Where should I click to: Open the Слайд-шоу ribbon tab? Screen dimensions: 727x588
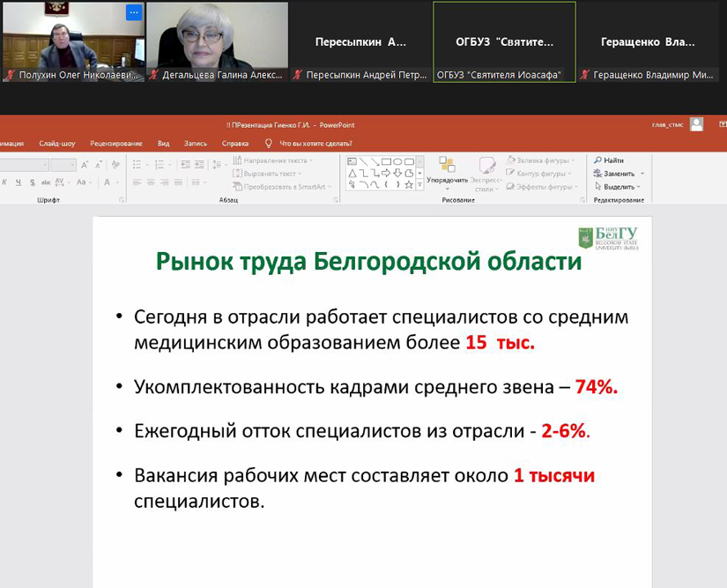tap(55, 143)
